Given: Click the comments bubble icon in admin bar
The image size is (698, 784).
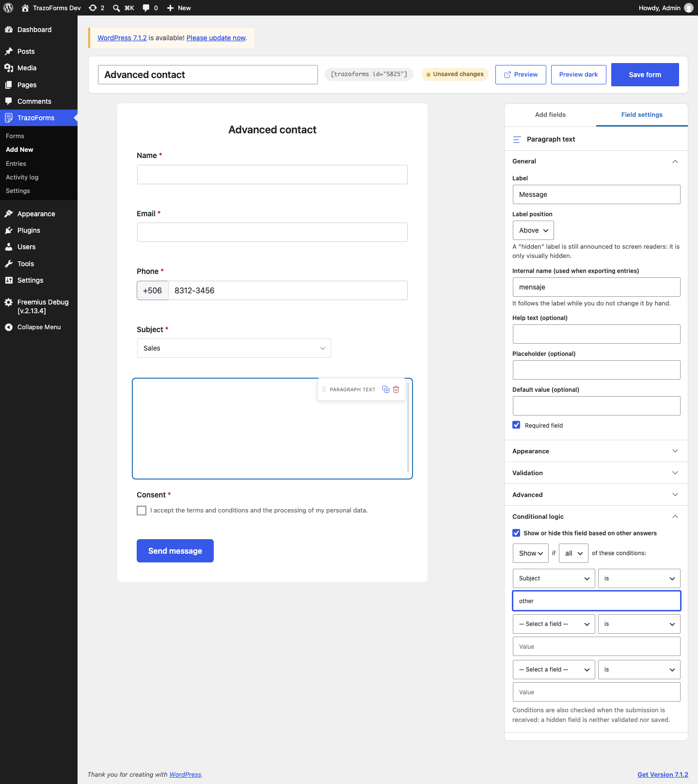Looking at the screenshot, I should [146, 8].
